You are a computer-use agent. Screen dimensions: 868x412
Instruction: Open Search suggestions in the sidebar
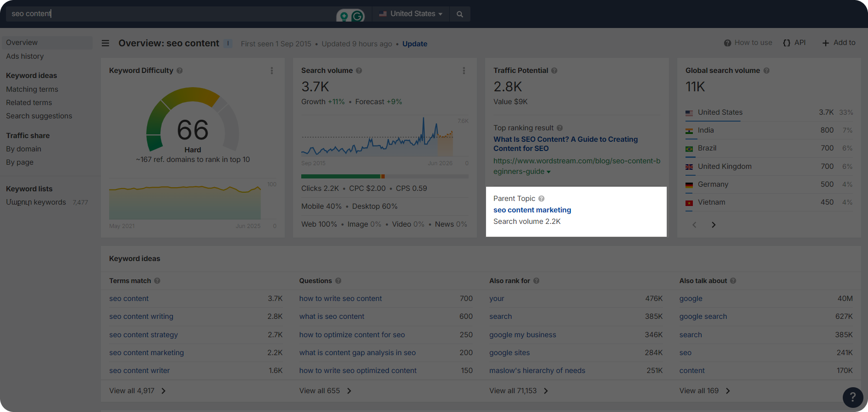(39, 116)
